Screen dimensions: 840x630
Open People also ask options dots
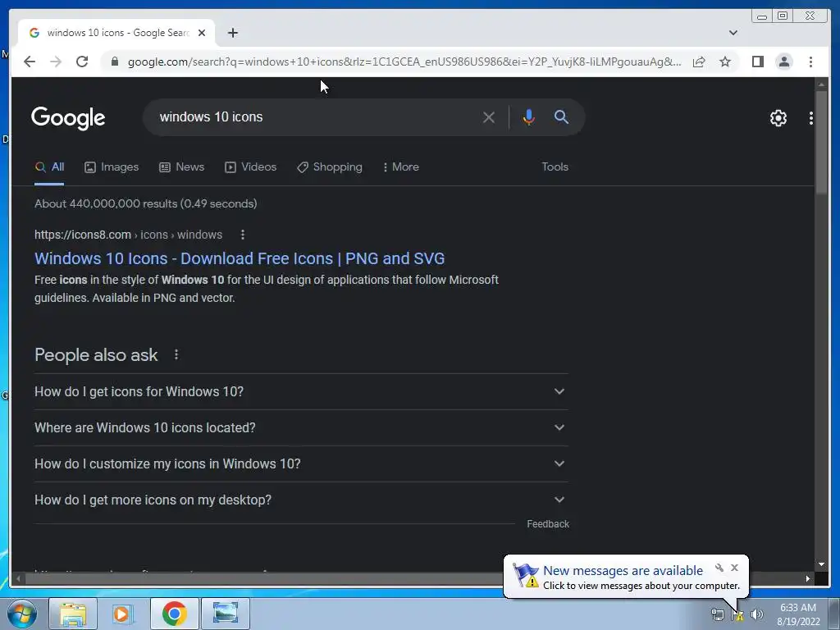point(176,354)
